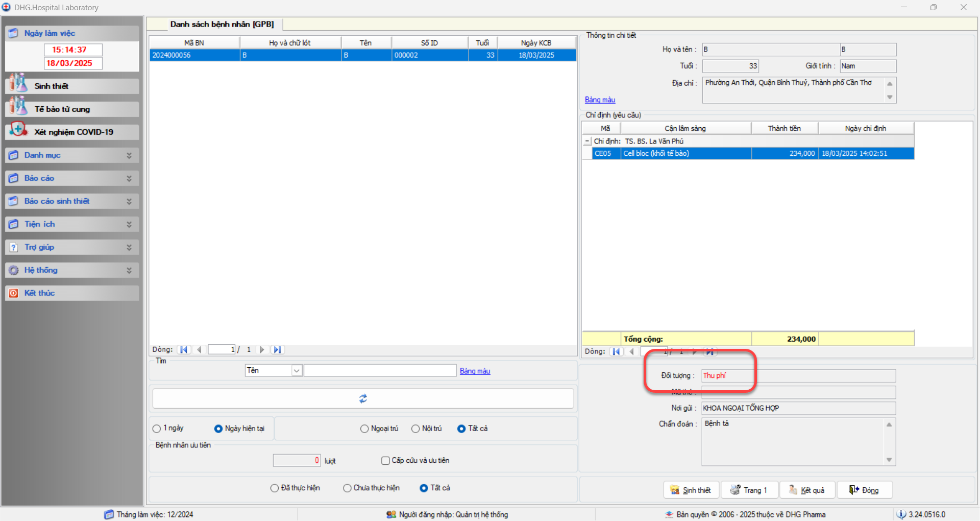Open Tế bào tử cung sidebar icon

tap(18, 106)
